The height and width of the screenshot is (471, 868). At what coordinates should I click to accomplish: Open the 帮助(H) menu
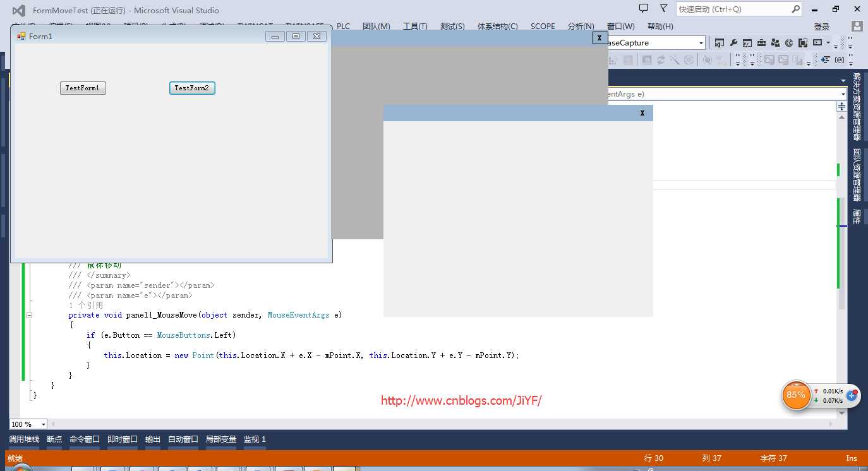click(660, 27)
